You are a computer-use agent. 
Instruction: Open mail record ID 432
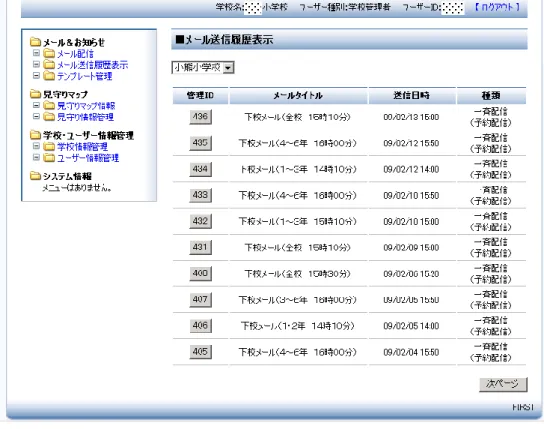[201, 221]
